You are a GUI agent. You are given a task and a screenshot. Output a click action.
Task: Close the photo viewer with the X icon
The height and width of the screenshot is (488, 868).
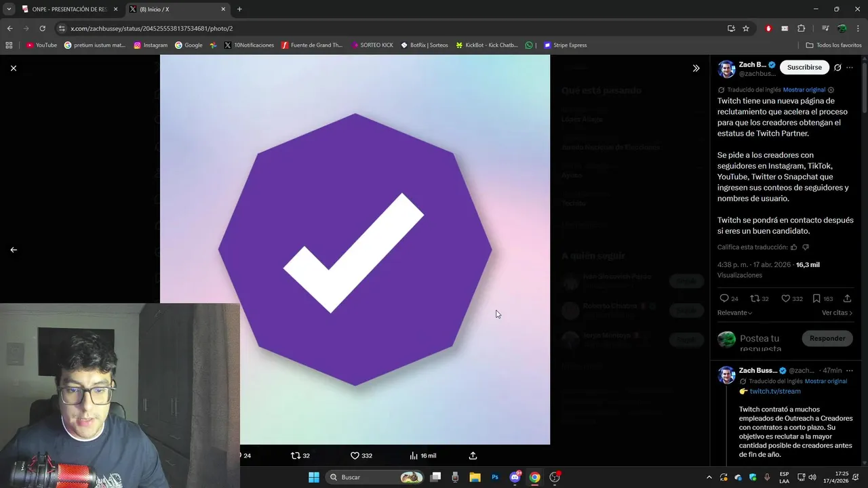point(14,68)
